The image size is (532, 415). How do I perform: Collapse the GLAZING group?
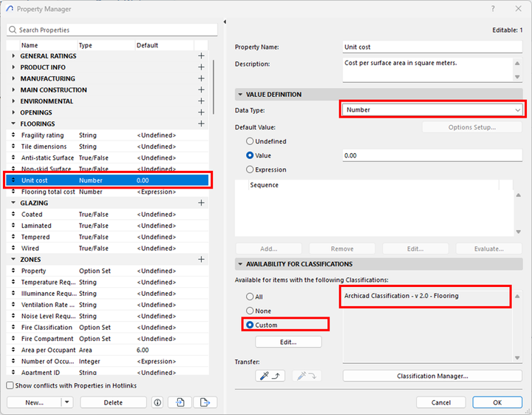13,203
